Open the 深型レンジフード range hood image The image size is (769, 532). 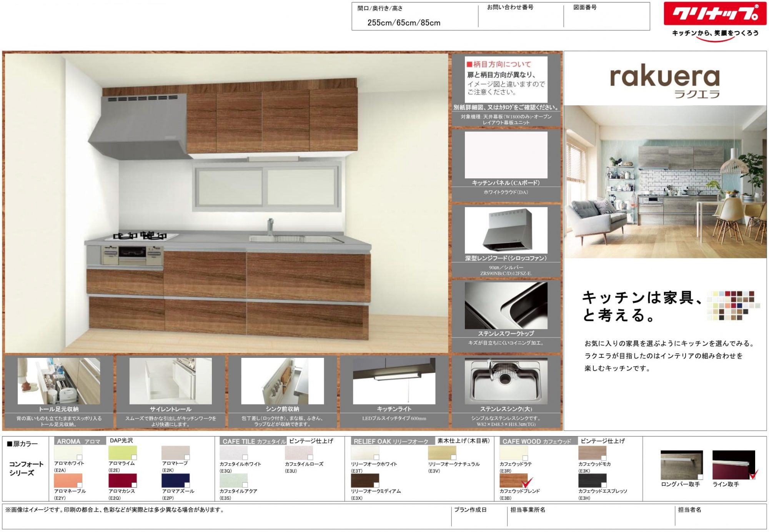tap(506, 230)
